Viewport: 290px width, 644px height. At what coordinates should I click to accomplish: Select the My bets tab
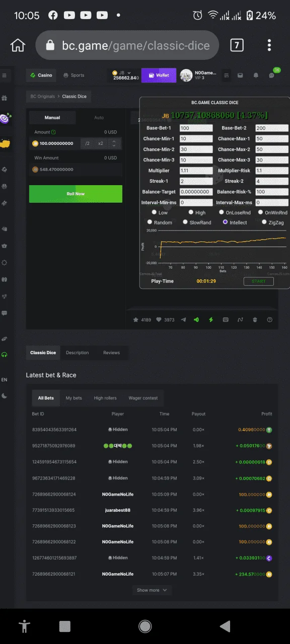coord(74,398)
